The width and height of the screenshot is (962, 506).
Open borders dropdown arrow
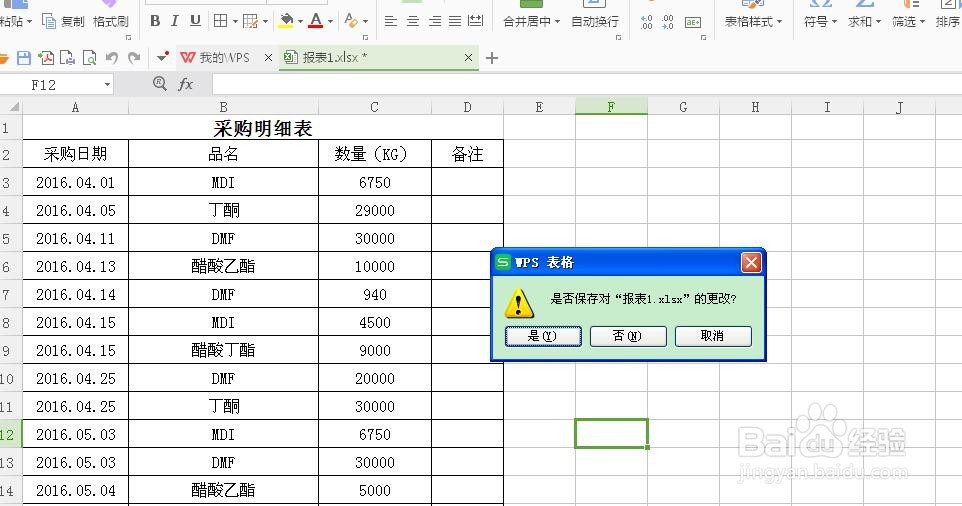(x=235, y=22)
